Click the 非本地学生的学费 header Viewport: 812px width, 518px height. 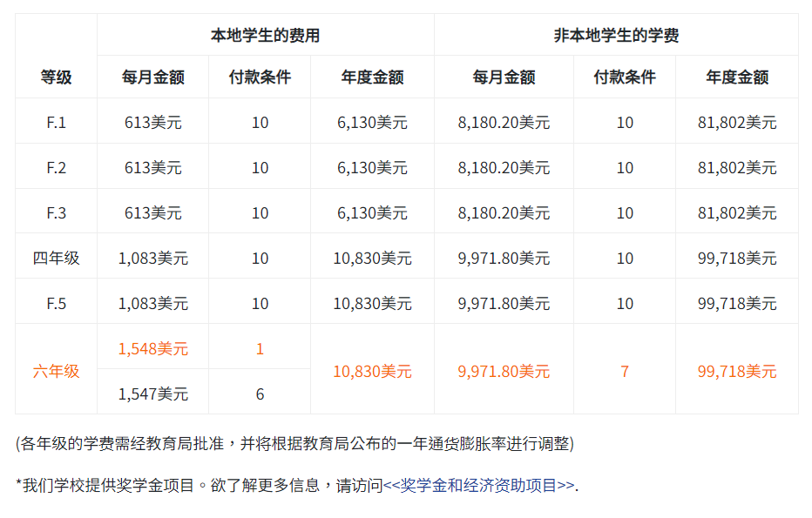pyautogui.click(x=616, y=35)
